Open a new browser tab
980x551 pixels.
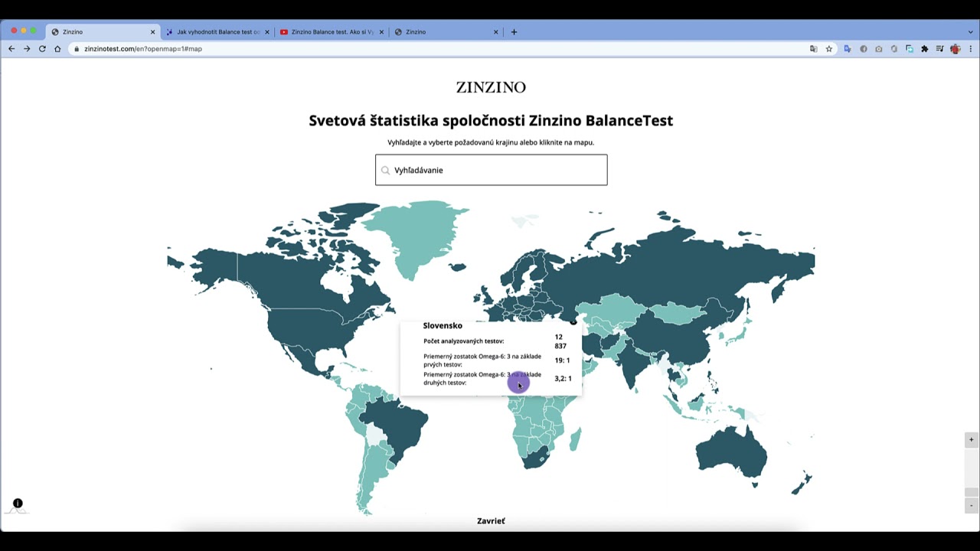(x=514, y=32)
